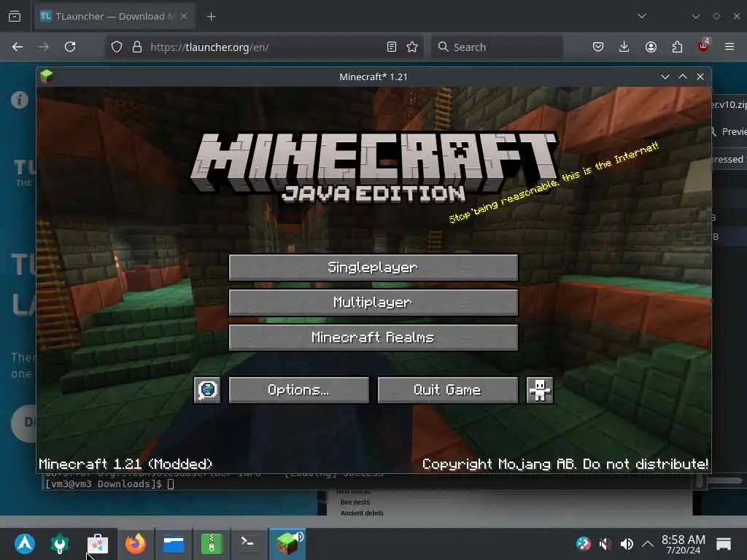Image resolution: width=747 pixels, height=560 pixels.
Task: Open the Firefox account icon
Action: (651, 47)
